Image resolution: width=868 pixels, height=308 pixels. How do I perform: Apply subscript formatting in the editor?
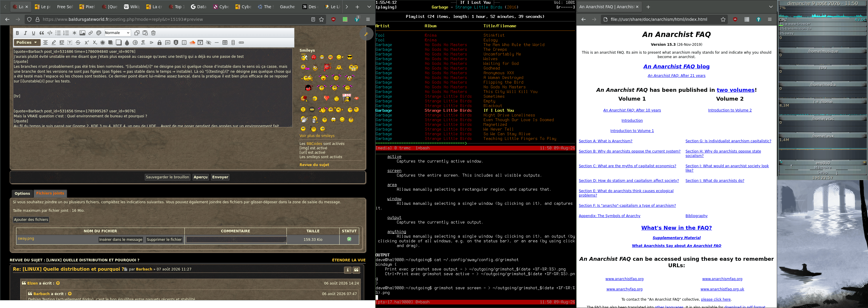(x=95, y=43)
